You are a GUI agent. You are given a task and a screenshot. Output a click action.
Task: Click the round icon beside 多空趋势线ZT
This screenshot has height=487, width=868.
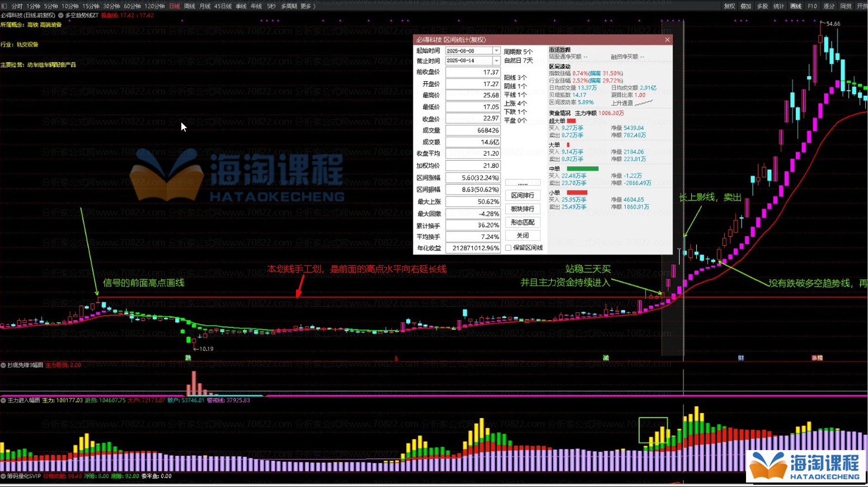pos(61,16)
